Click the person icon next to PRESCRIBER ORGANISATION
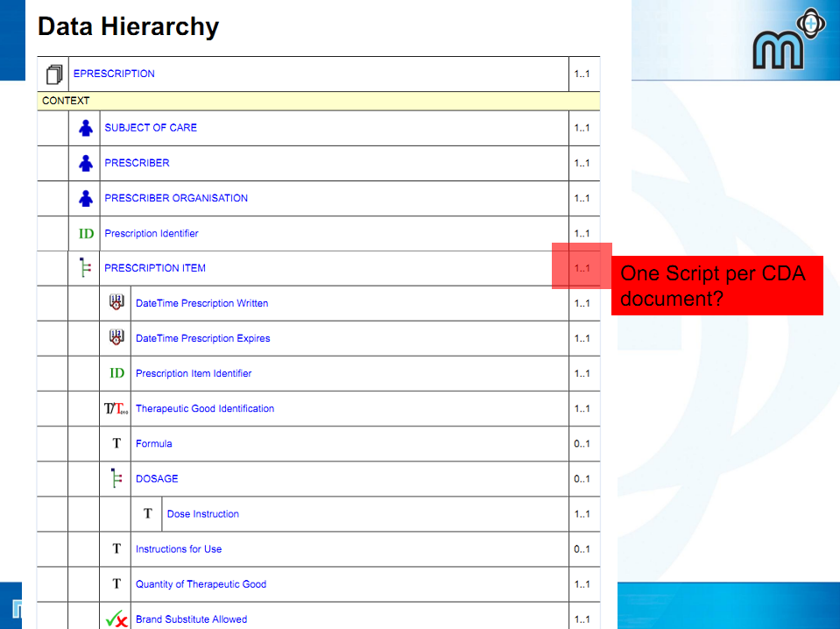The width and height of the screenshot is (840, 629). pos(85,198)
